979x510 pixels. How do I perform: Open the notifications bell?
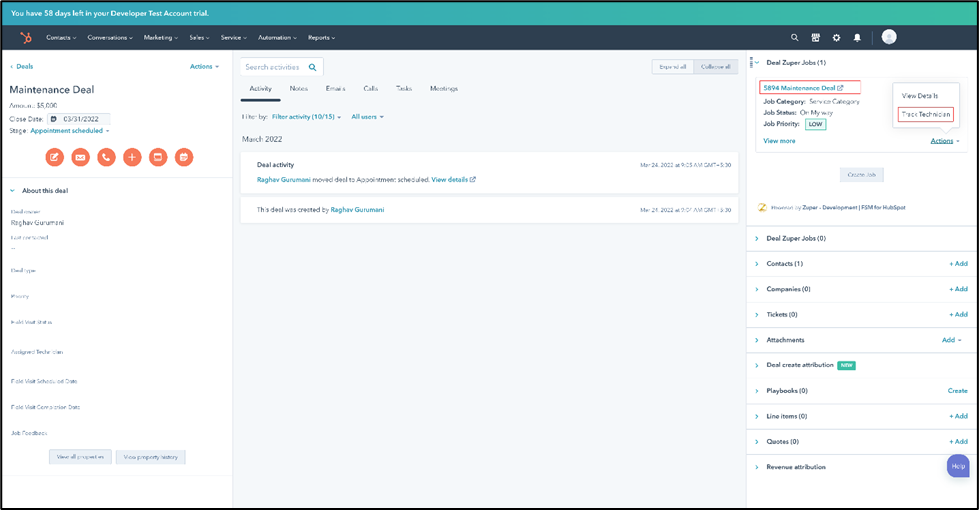click(x=857, y=37)
